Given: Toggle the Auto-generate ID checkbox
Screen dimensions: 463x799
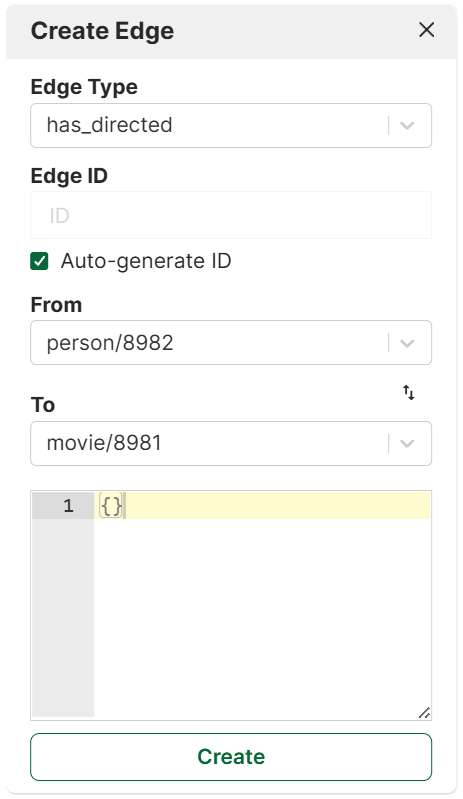Looking at the screenshot, I should pos(39,261).
